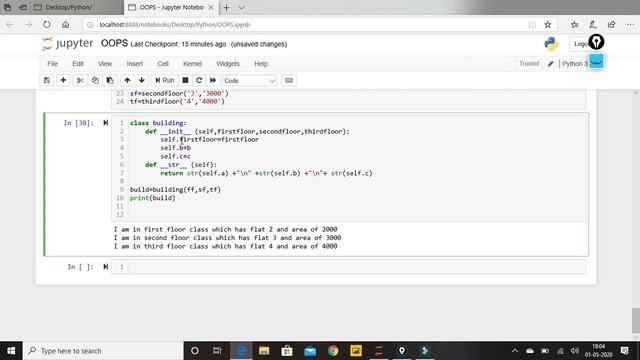Open the File menu
640x360 pixels.
point(52,64)
